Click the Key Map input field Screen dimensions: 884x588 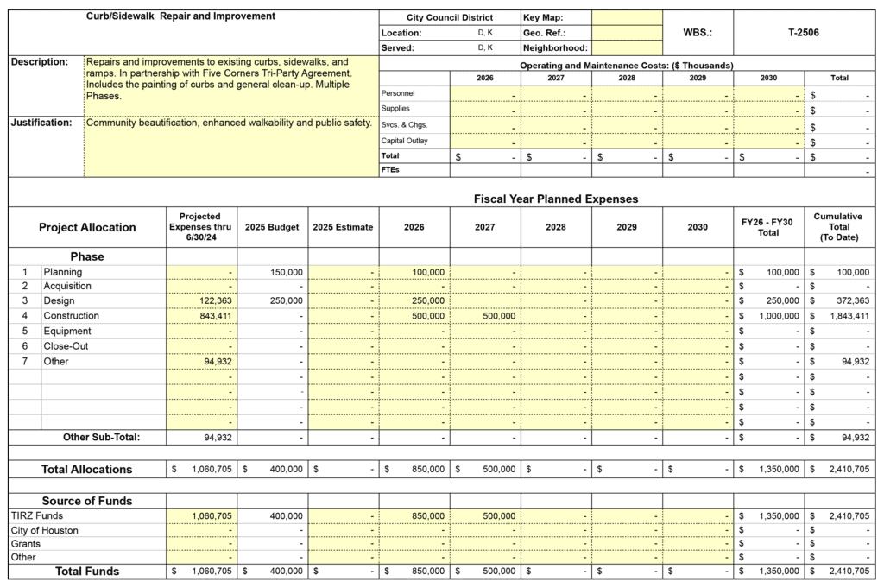(x=627, y=17)
